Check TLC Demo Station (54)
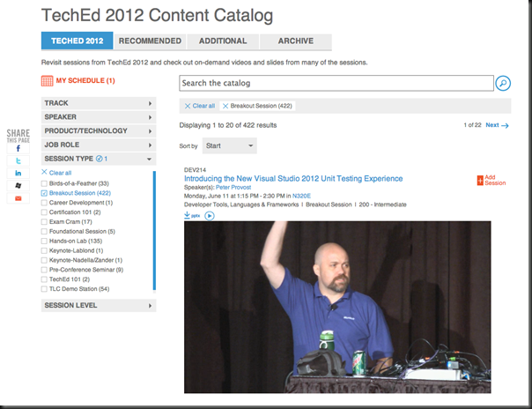The width and height of the screenshot is (532, 409). (44, 289)
